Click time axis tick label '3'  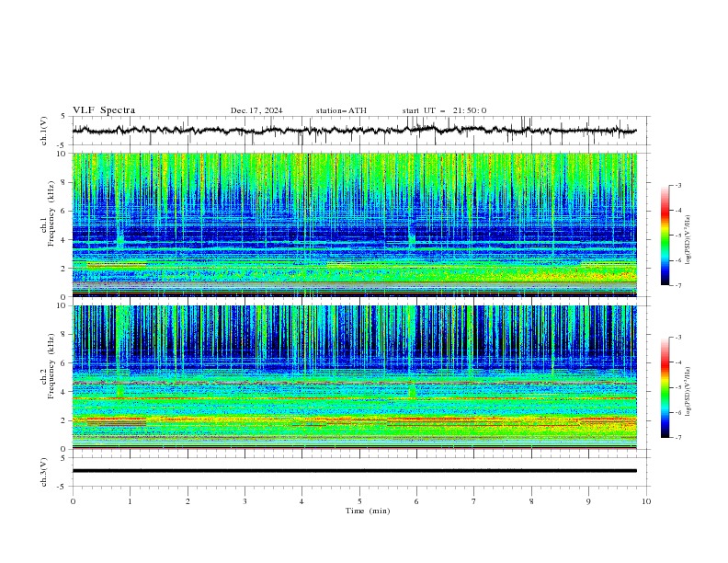245,501
